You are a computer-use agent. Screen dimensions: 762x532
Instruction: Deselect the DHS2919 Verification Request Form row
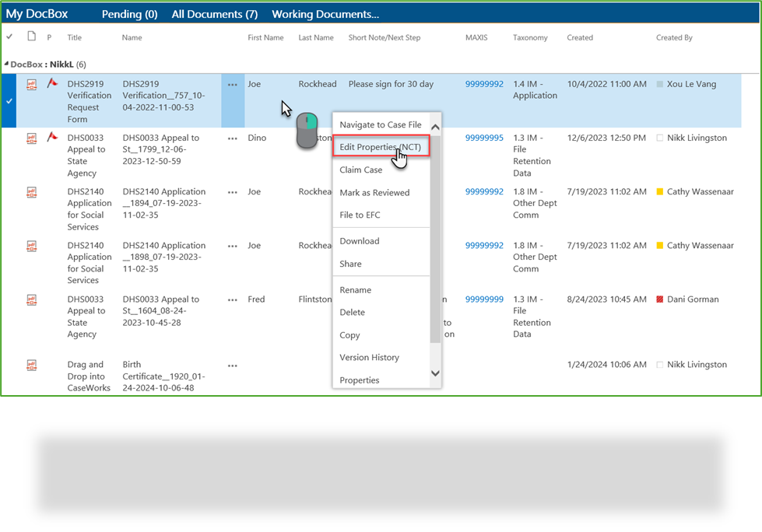tap(9, 99)
